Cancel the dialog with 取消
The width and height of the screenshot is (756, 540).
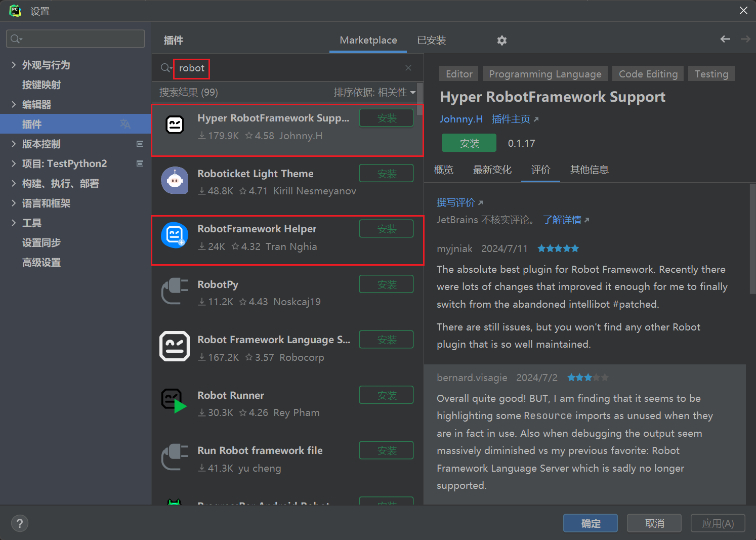[x=654, y=523]
